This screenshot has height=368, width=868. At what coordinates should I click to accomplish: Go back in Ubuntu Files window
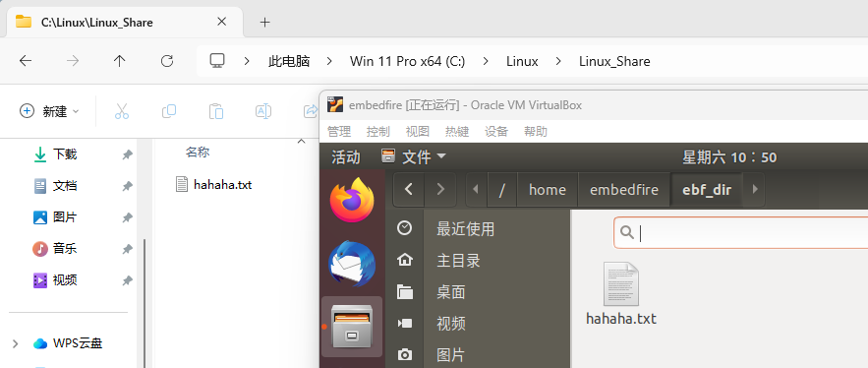click(409, 190)
